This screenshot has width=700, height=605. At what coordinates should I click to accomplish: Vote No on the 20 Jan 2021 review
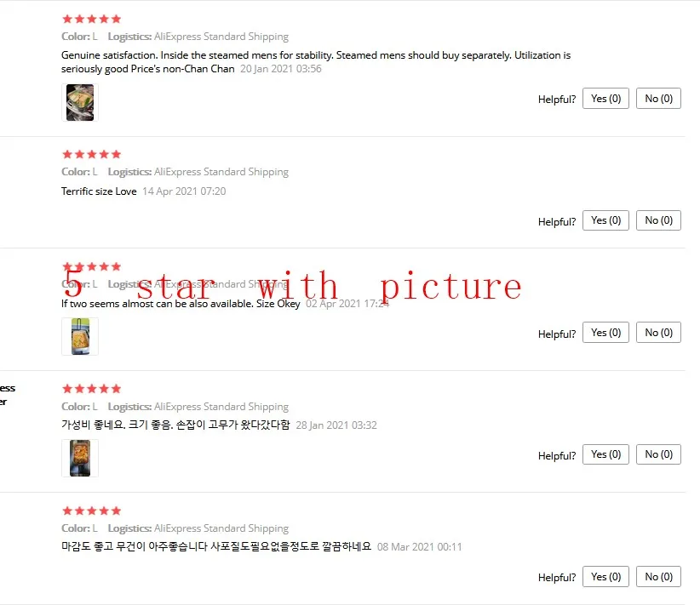658,98
